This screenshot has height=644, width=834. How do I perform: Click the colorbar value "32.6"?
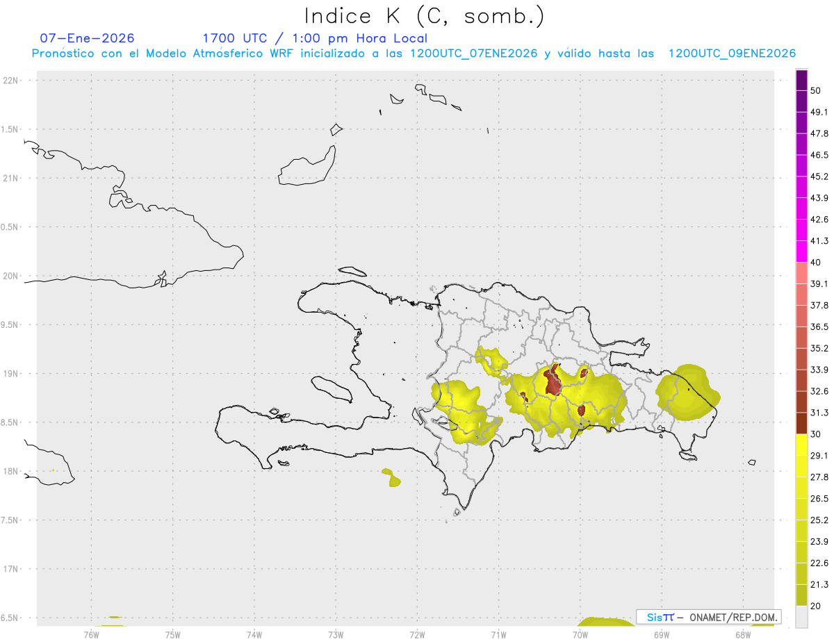click(819, 391)
